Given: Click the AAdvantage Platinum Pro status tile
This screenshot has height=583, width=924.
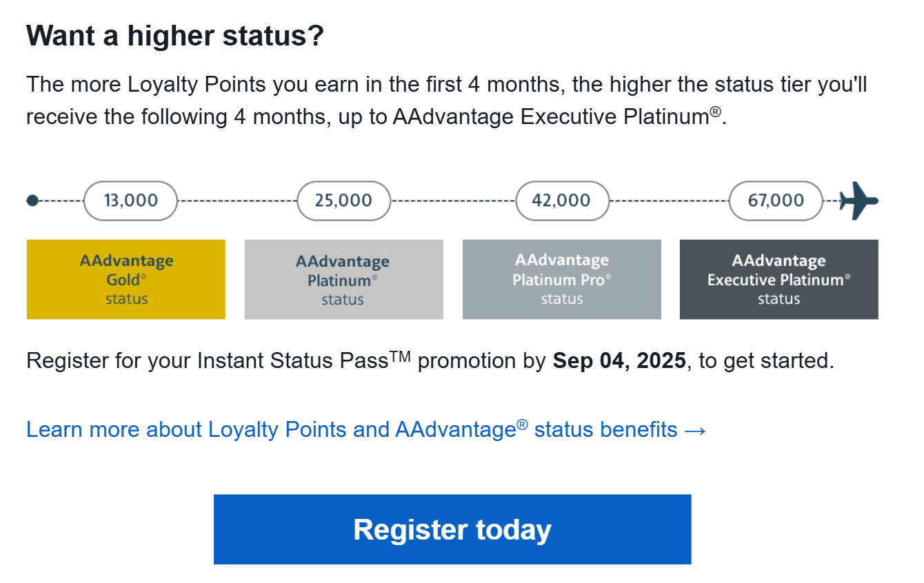Looking at the screenshot, I should tap(561, 279).
